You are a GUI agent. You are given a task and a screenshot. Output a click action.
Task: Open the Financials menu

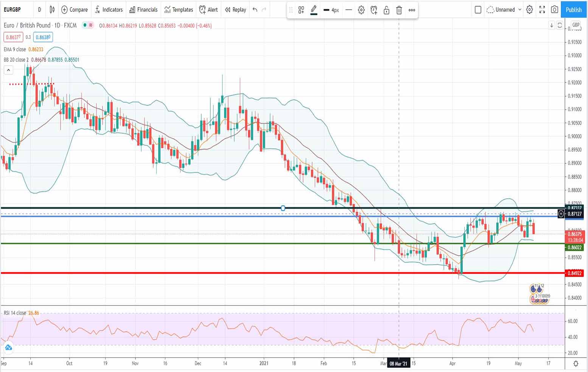[143, 10]
